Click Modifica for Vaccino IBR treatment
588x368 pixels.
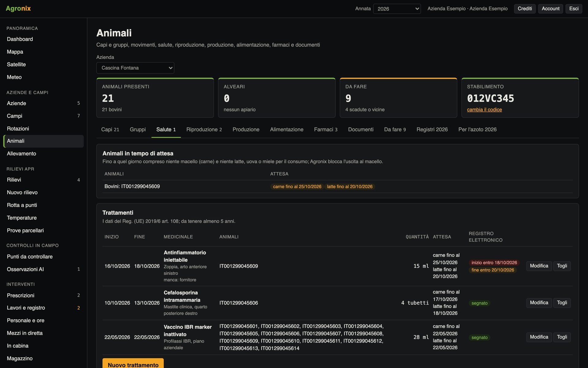pyautogui.click(x=539, y=337)
